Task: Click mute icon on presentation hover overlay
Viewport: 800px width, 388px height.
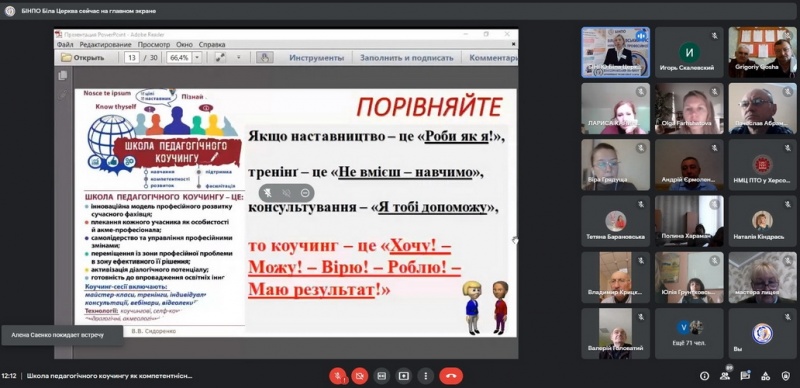Action: coord(268,193)
